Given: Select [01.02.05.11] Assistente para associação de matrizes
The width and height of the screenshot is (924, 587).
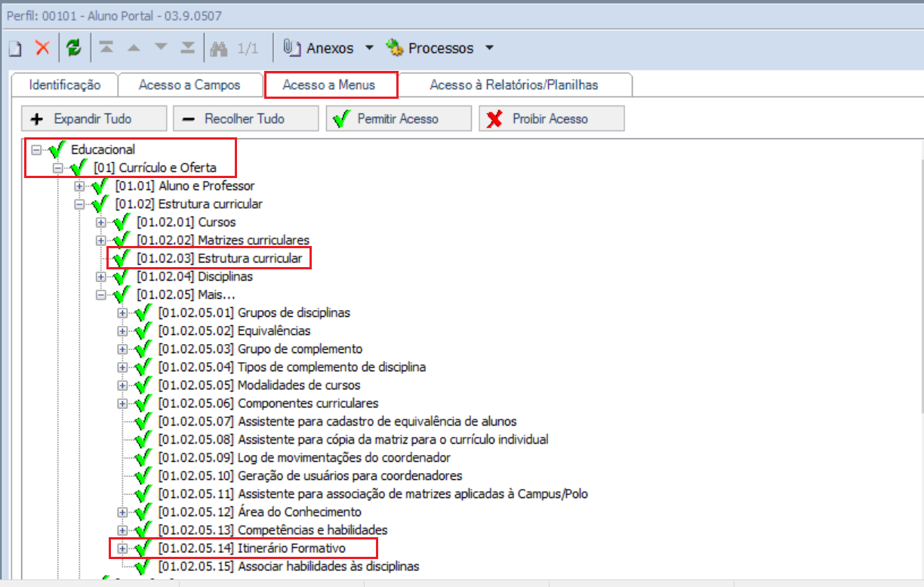Looking at the screenshot, I should point(373,493).
